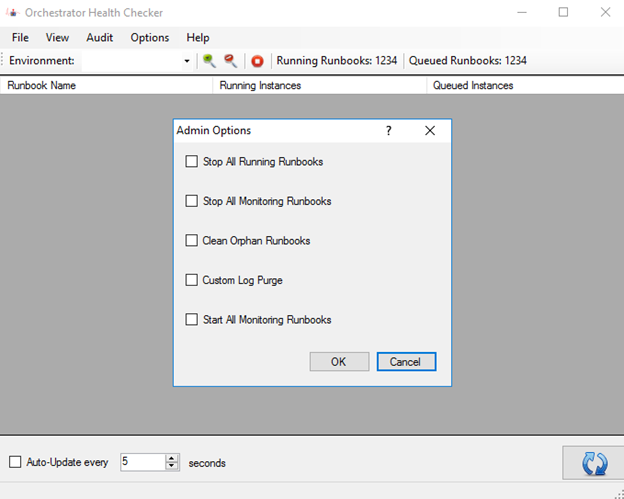The width and height of the screenshot is (624, 499).
Task: Sort by Running Instances column header
Action: click(320, 85)
